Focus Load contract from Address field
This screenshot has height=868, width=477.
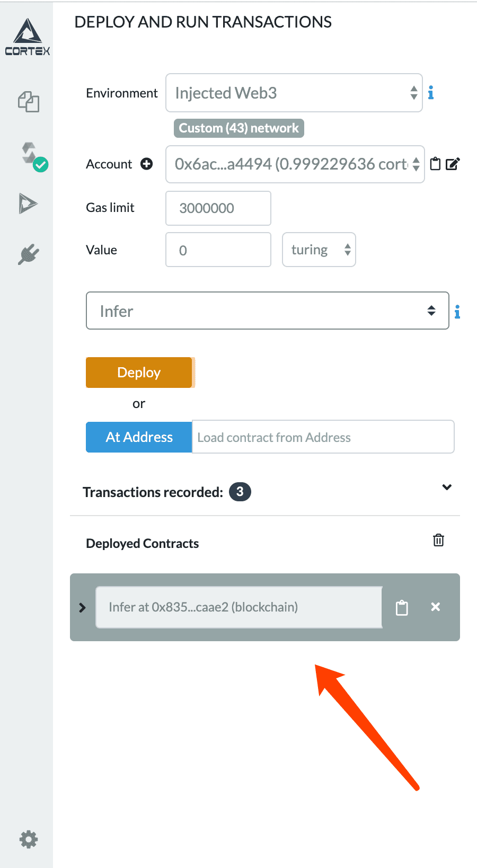pyautogui.click(x=323, y=437)
